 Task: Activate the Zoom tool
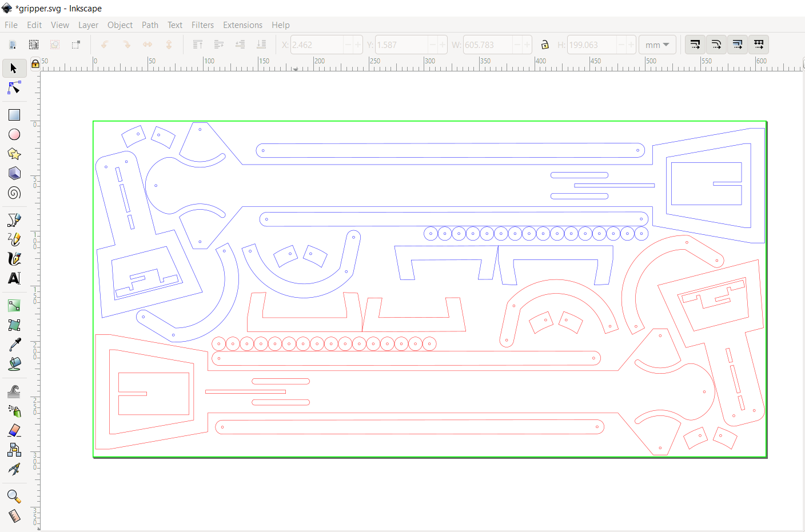(x=14, y=496)
